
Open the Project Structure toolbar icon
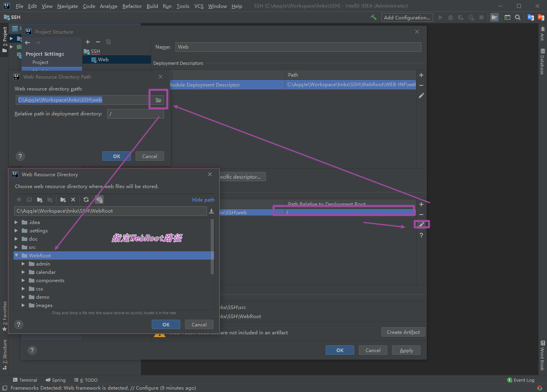(494, 17)
